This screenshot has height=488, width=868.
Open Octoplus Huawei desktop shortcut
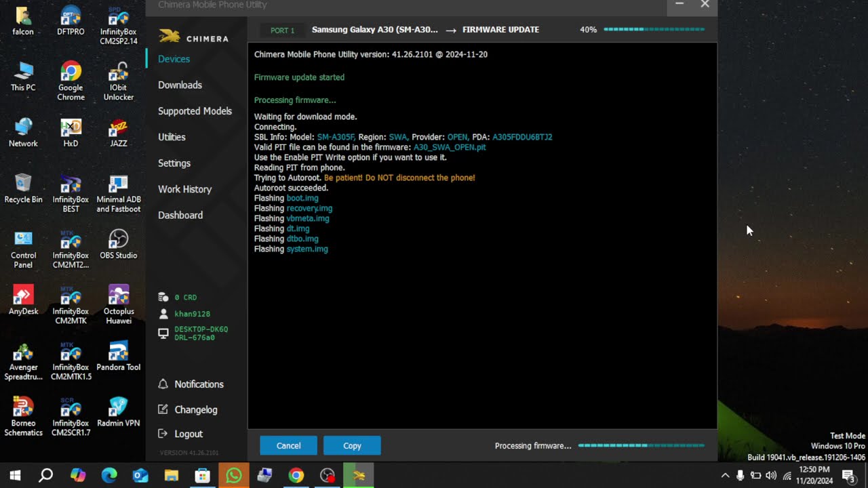pyautogui.click(x=119, y=305)
